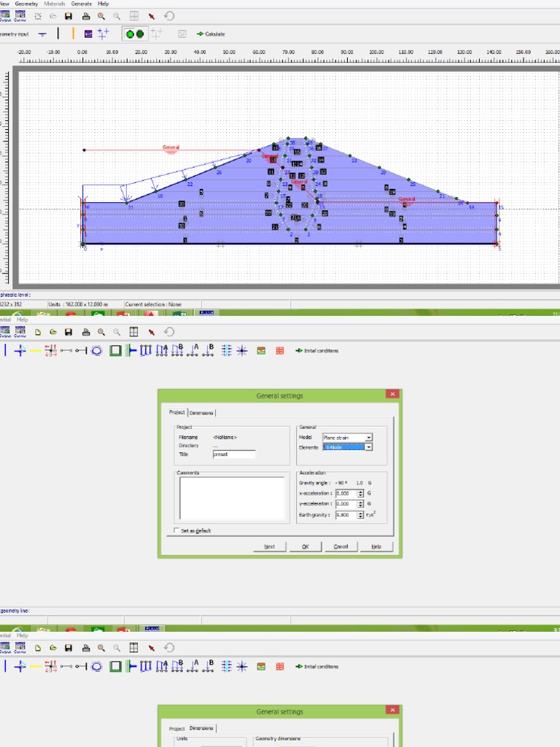560x747 pixels.
Task: Enable the Set as default checkbox
Action: point(176,530)
